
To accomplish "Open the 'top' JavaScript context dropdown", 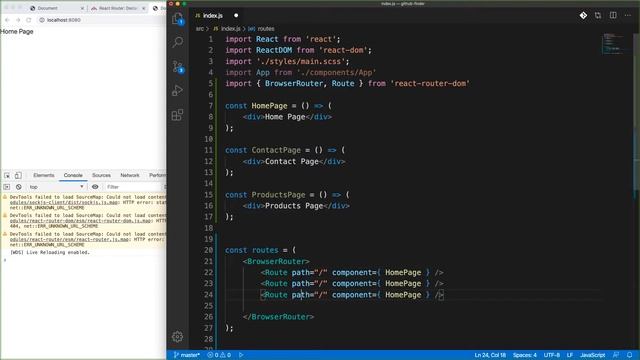I will coord(56,187).
